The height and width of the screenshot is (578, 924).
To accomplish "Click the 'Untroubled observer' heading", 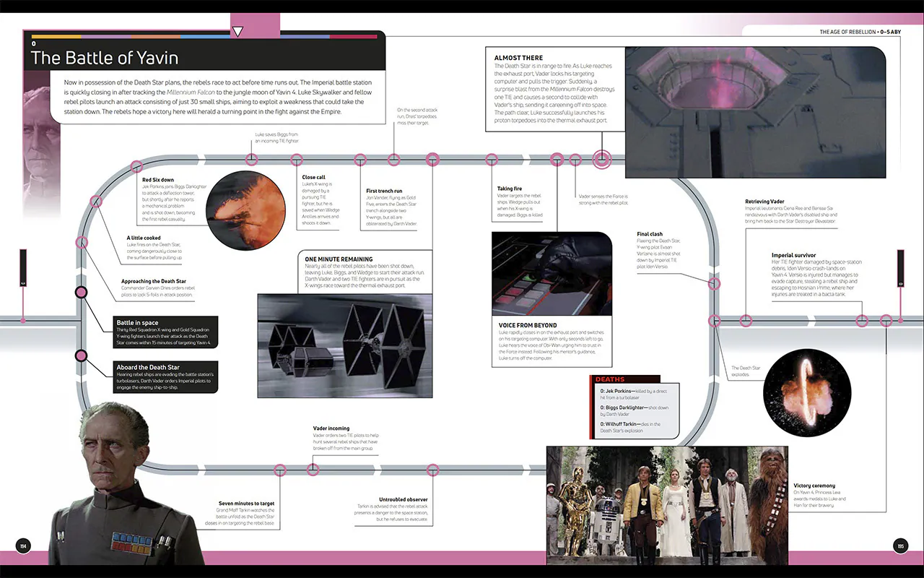I will click(404, 499).
